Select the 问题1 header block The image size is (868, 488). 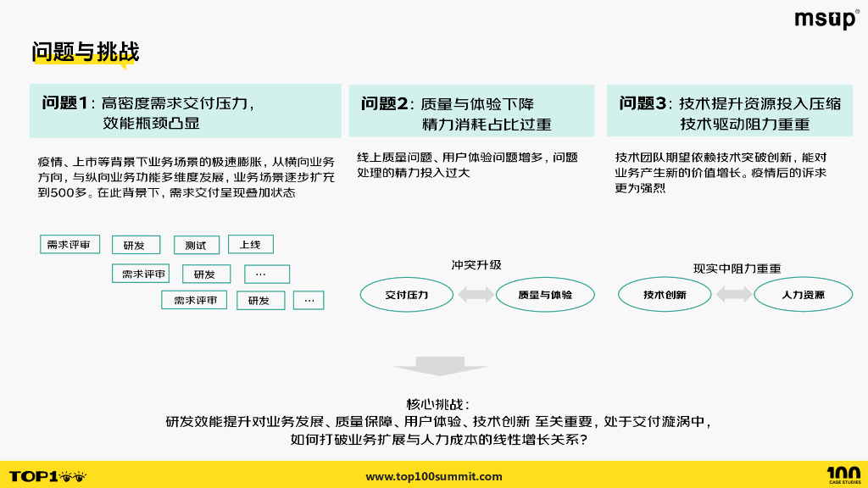185,110
